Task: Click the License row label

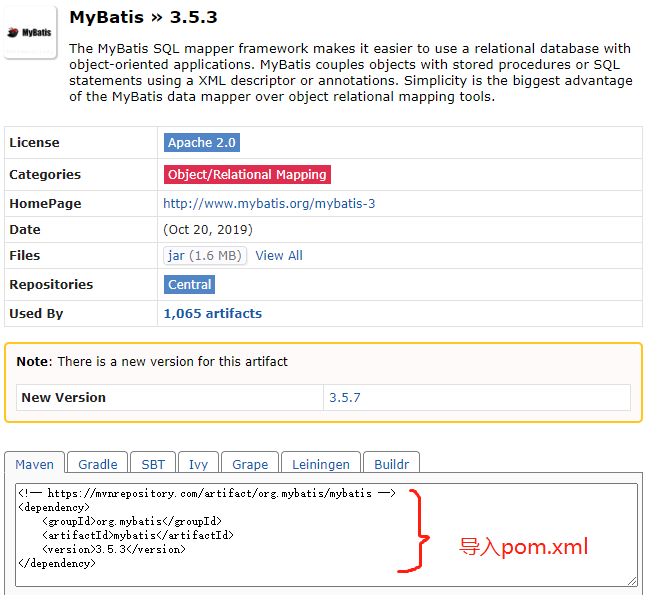Action: point(34,143)
